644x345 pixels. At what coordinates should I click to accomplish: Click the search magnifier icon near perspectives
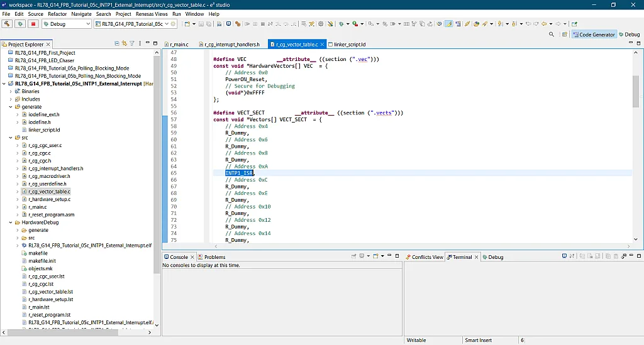point(552,35)
